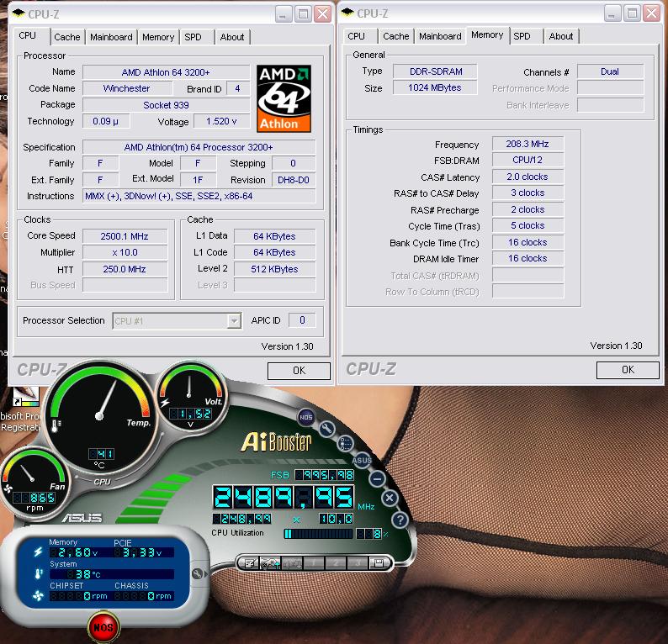Click OK in the right CPU-Z window
668x644 pixels.
point(628,370)
